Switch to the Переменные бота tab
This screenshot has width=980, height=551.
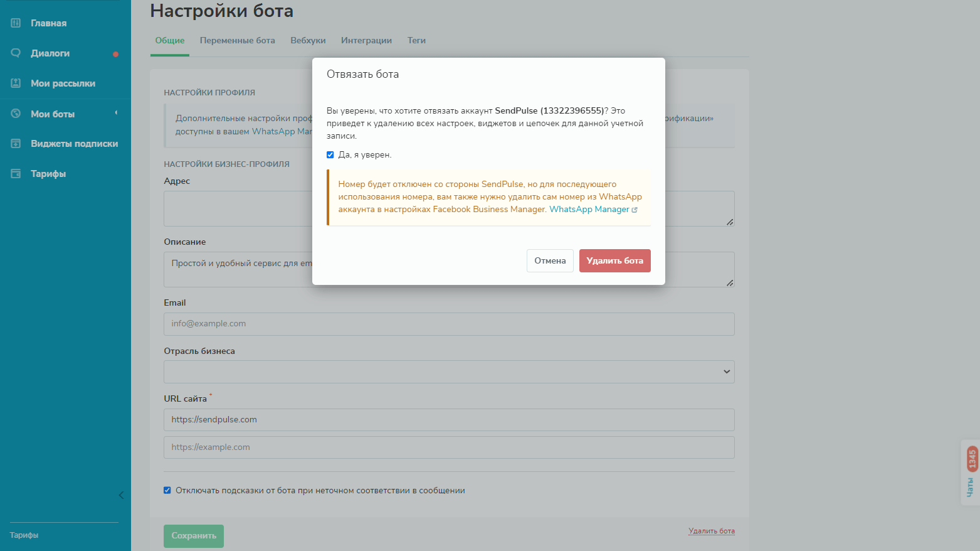pyautogui.click(x=237, y=41)
